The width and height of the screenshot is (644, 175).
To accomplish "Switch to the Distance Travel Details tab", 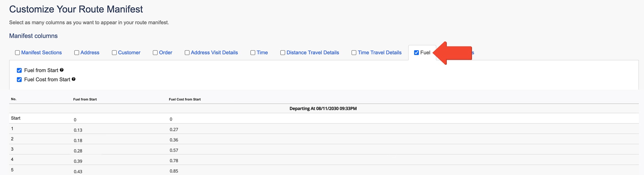I will coord(313,52).
